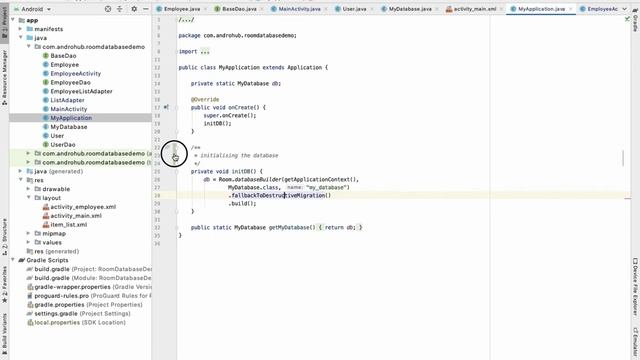640x360 pixels.
Task: Expand the manifests folder
Action: (x=20, y=29)
